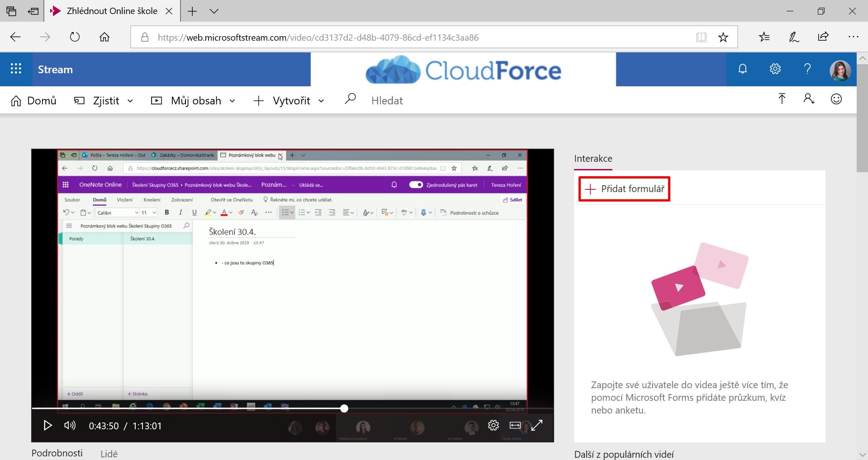868x460 pixels.
Task: Open Stream settings gear in header
Action: [775, 69]
